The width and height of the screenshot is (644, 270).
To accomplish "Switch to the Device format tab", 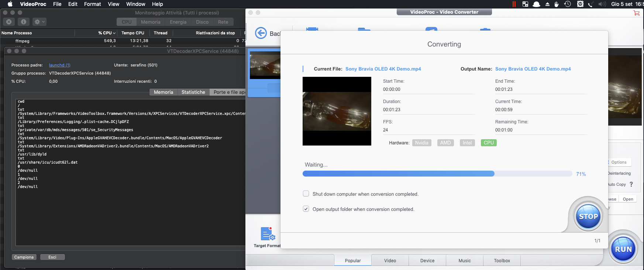I will pos(427,260).
